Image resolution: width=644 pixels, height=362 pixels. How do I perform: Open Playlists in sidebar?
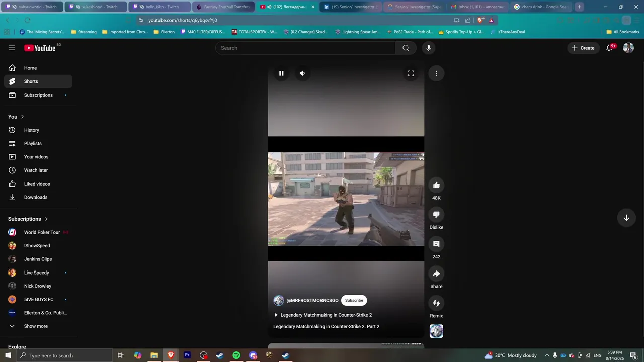click(38, 143)
